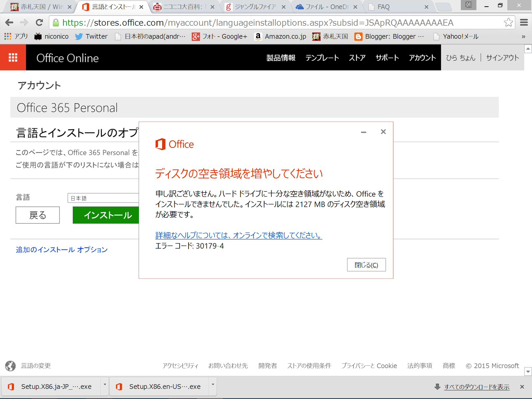The image size is (532, 399).
Task: Click the 言語の変更 footer link
Action: (x=36, y=366)
